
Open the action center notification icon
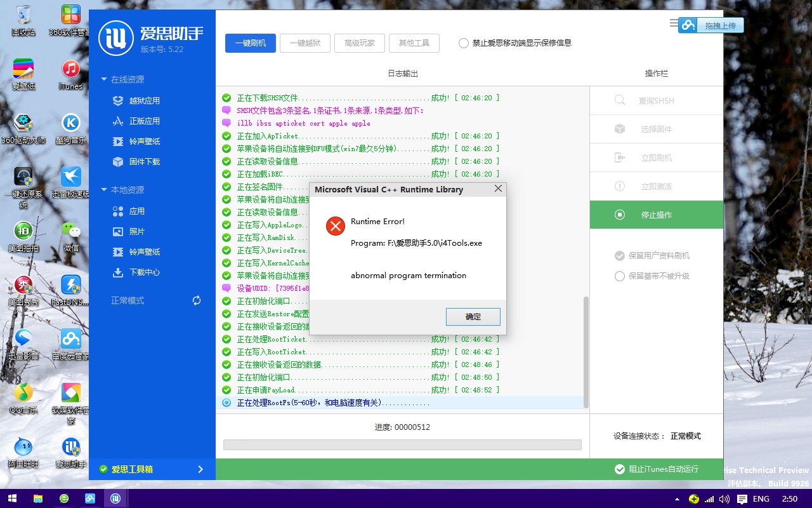coord(742,499)
